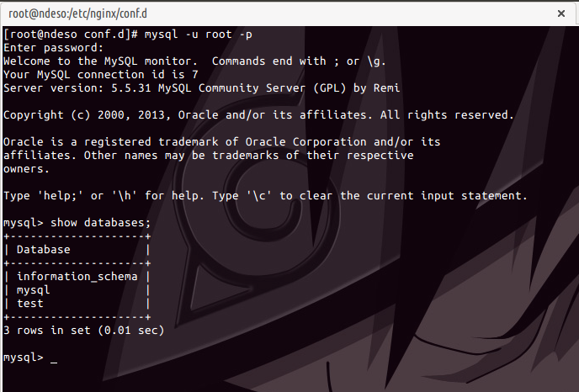Screen dimensions: 579x392
Task: Click the 'show databases;' command text
Action: click(x=101, y=222)
